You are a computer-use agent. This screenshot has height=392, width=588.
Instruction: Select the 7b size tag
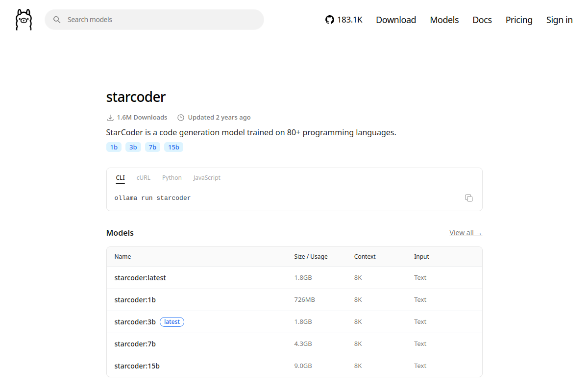pyautogui.click(x=152, y=147)
